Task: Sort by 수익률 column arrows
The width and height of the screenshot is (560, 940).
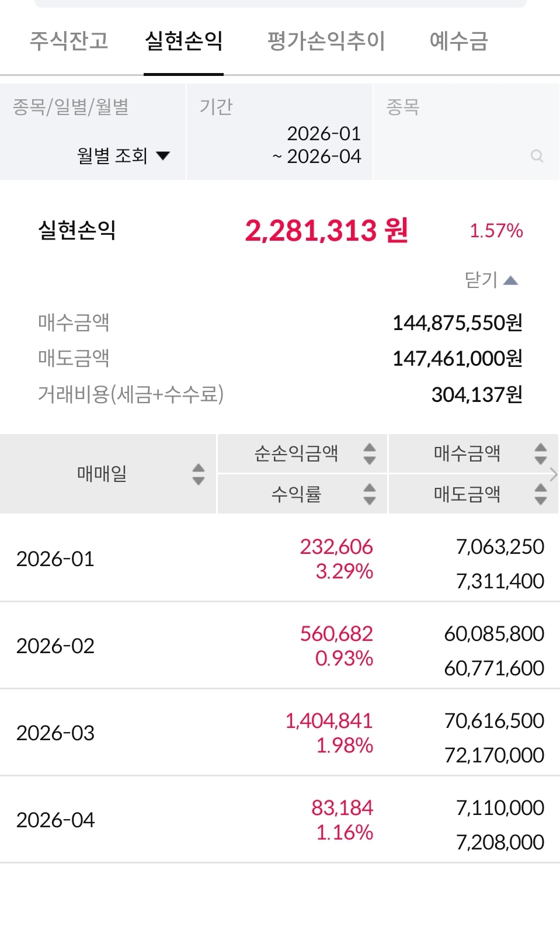Action: click(x=369, y=494)
